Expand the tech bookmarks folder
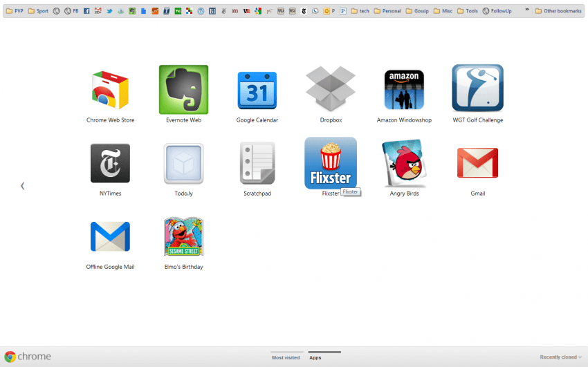Viewport: 588px width, 367px height. 360,11
